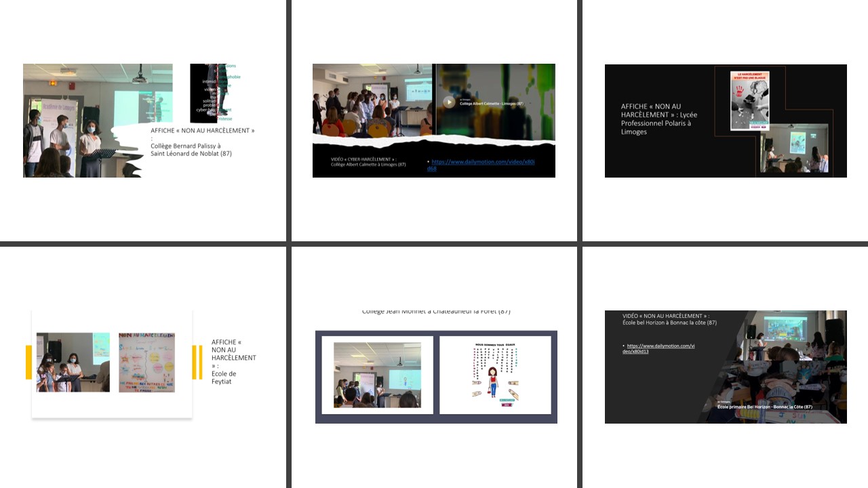This screenshot has width=868, height=488.
Task: Select the colorful "NON AU HARCÈLEMENT" children's poster
Action: 146,362
